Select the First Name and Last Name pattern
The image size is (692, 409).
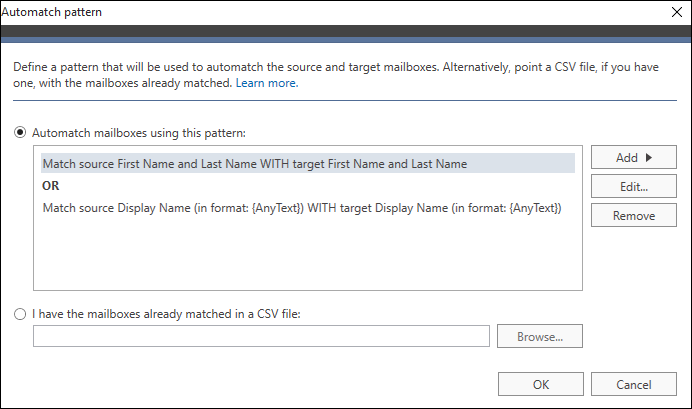click(308, 163)
